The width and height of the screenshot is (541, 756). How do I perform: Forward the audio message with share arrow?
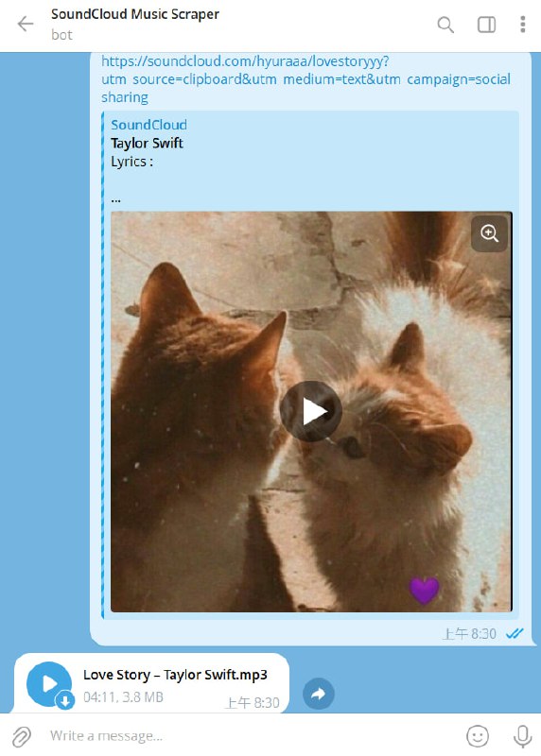click(319, 694)
